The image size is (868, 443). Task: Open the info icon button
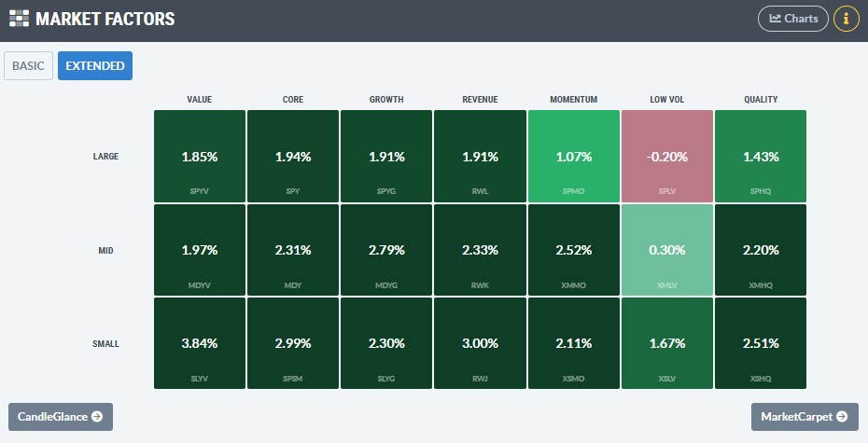click(x=846, y=19)
